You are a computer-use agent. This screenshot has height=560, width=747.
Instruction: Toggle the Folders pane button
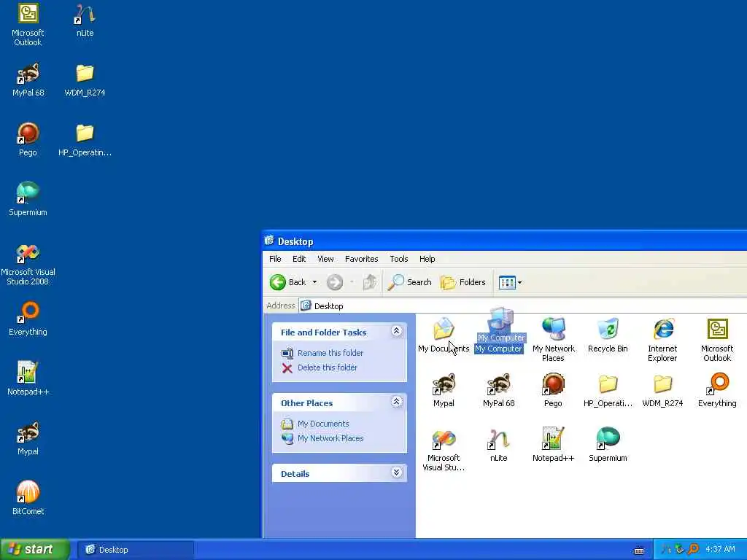coord(463,282)
